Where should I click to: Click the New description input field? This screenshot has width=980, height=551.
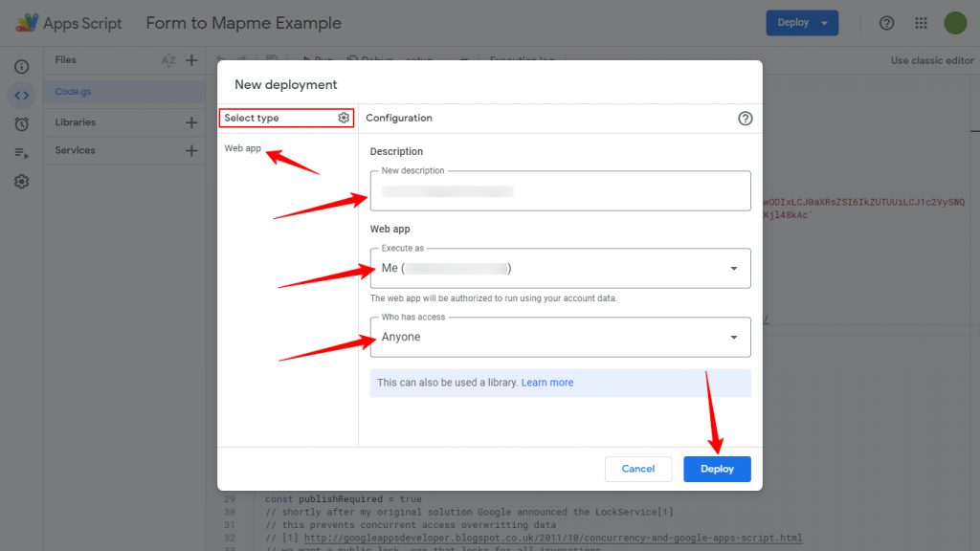click(559, 190)
